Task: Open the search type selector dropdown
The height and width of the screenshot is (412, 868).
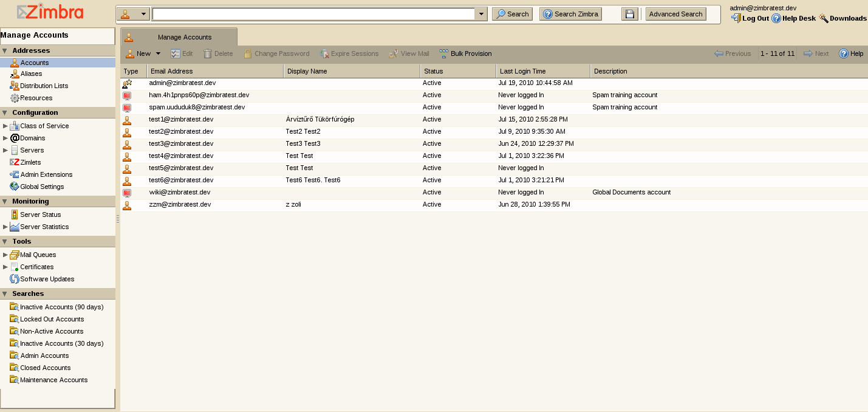Action: click(x=133, y=14)
